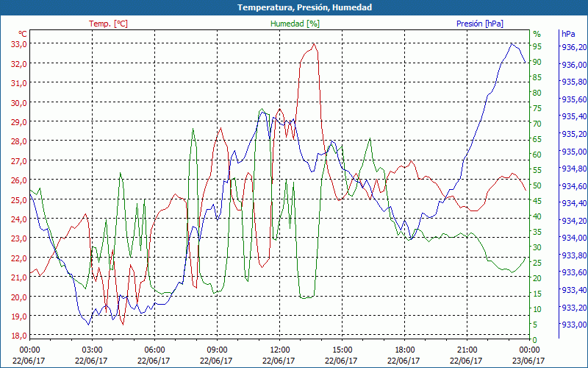Click the "26,0" temperature axis value

pyautogui.click(x=19, y=180)
